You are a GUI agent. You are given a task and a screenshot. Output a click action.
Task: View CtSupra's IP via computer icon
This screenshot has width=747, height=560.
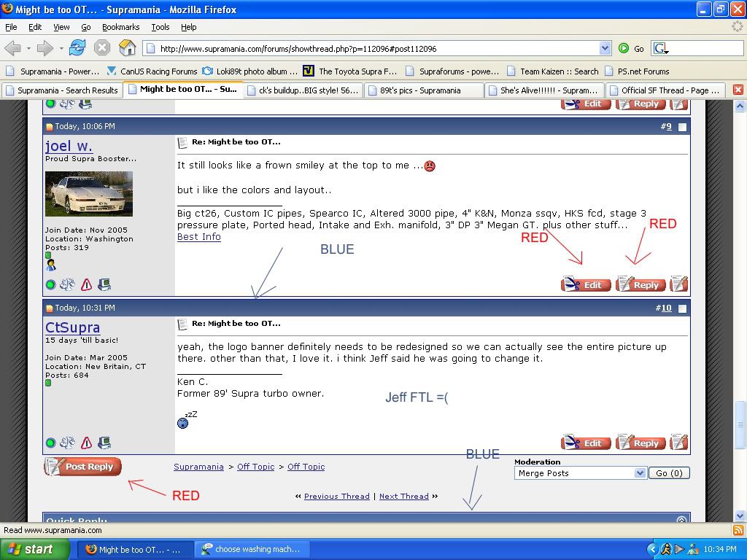[x=104, y=443]
